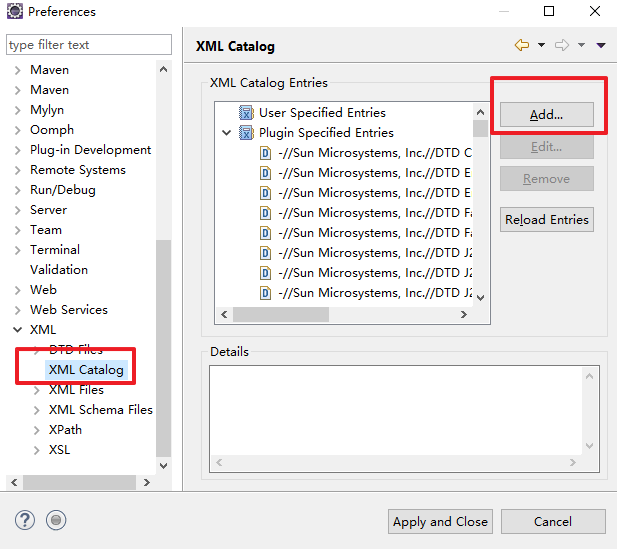Click catalog entries horizontal scroll right arrow

464,314
